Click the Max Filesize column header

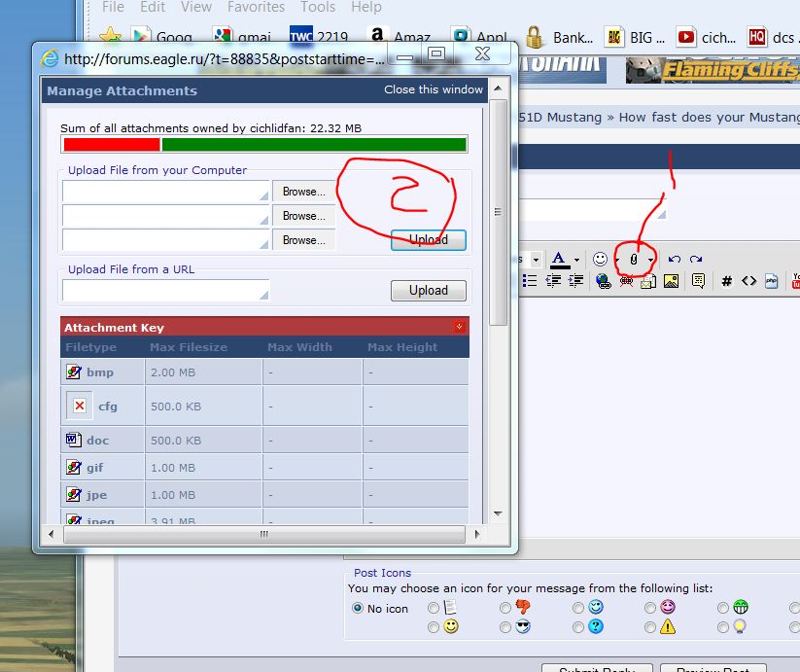tap(189, 347)
